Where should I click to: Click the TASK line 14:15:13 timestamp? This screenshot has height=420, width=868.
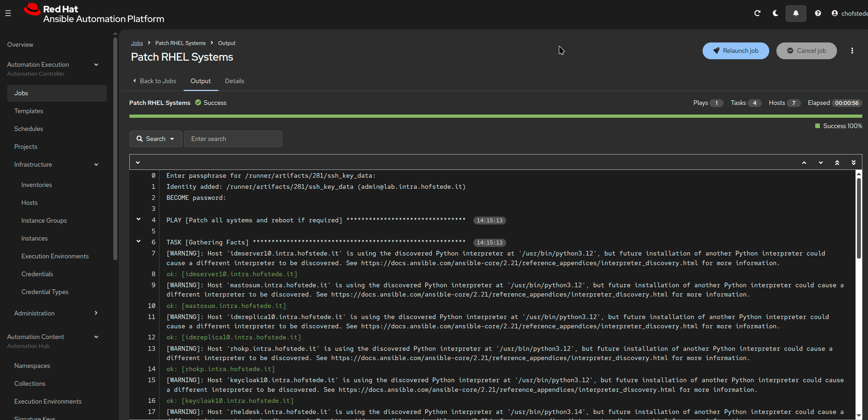click(x=489, y=243)
